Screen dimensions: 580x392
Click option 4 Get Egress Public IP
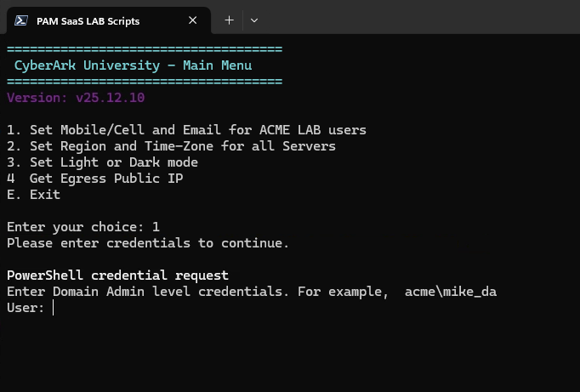pos(94,179)
